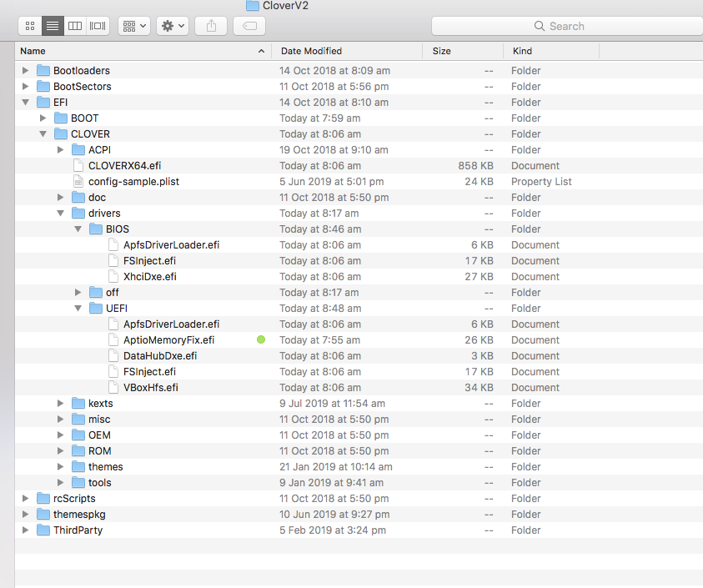Select the Bootloaders folder icon
703x588 pixels.
(x=43, y=70)
